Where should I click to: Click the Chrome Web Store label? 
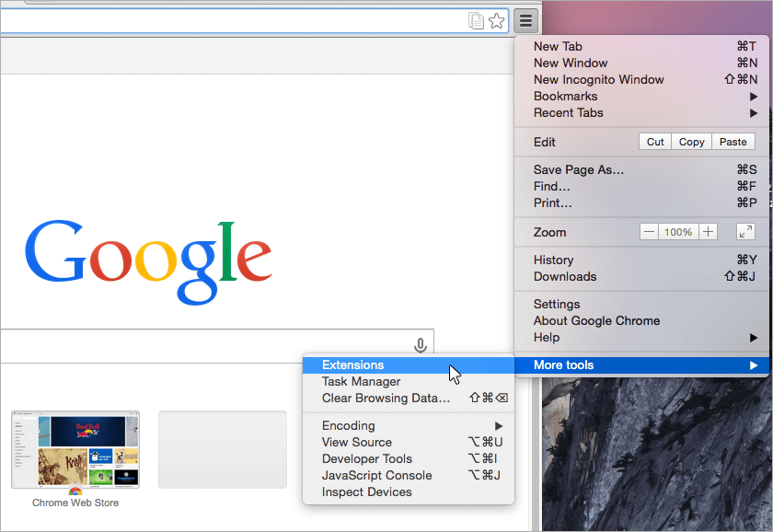[75, 503]
